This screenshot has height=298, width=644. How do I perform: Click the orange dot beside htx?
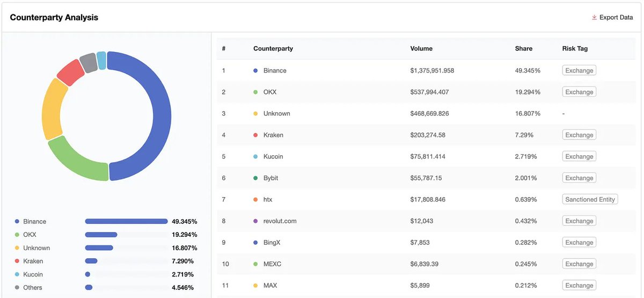[255, 199]
